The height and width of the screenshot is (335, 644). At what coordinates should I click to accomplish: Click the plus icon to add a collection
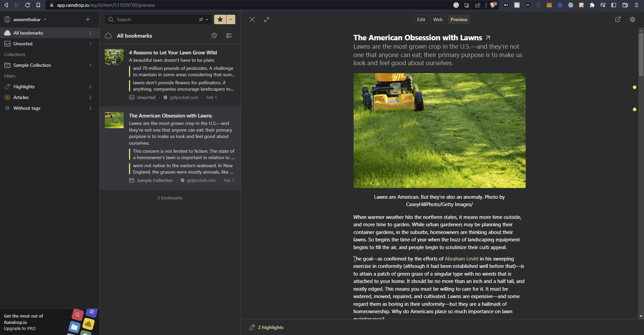(x=88, y=19)
